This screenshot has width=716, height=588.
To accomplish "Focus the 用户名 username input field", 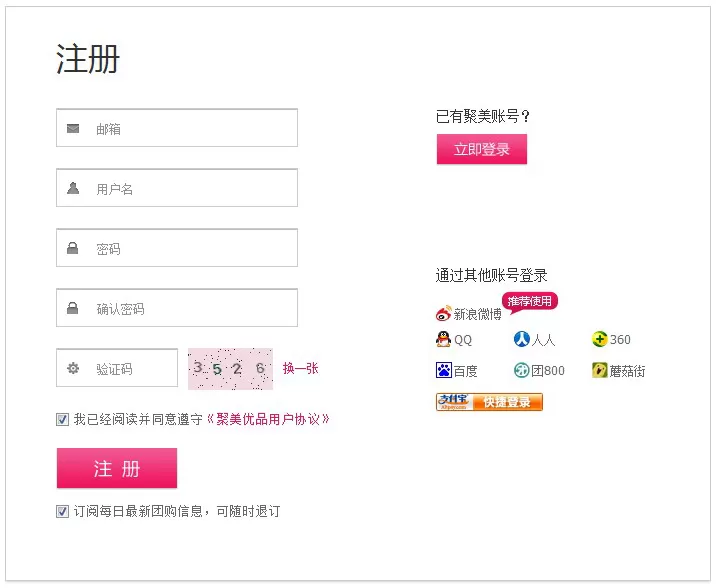I will coord(177,188).
